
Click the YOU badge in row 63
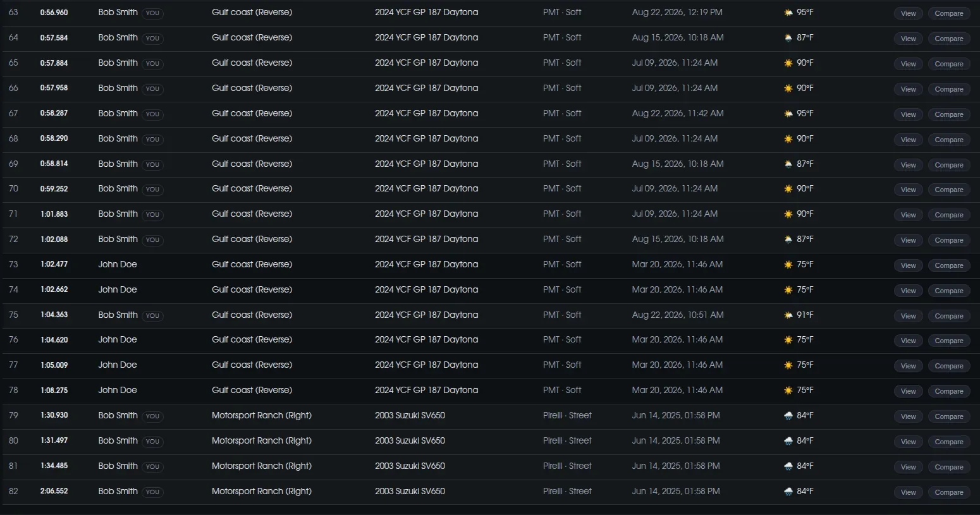pyautogui.click(x=152, y=13)
